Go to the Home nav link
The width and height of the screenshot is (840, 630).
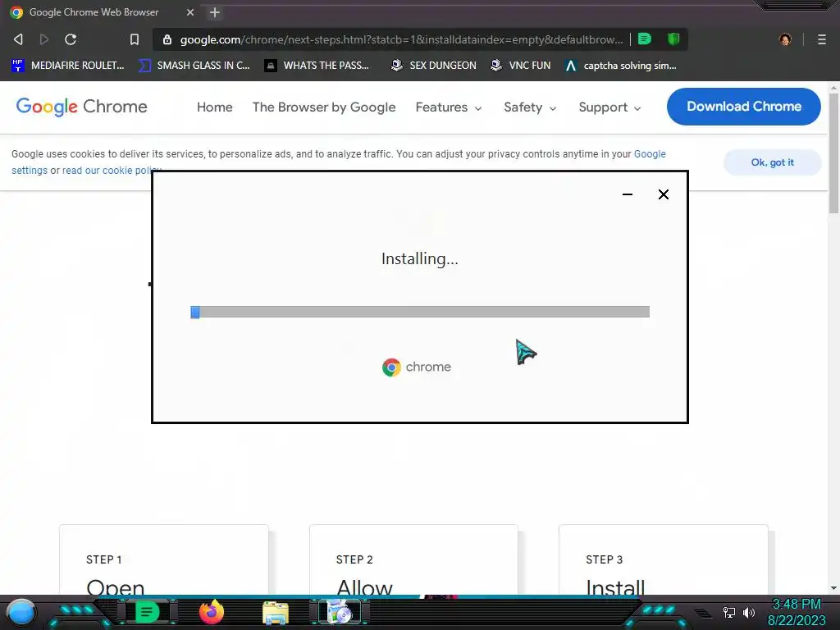[215, 107]
